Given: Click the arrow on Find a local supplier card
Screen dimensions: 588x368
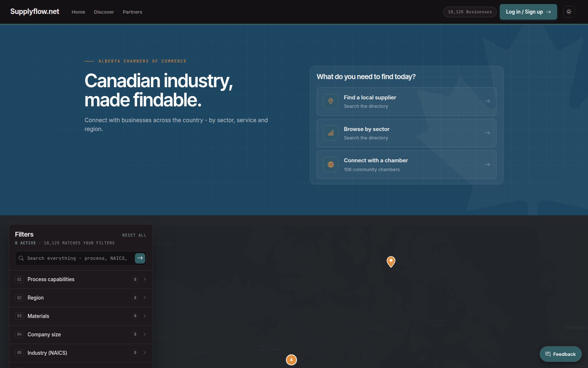Looking at the screenshot, I should tap(487, 101).
